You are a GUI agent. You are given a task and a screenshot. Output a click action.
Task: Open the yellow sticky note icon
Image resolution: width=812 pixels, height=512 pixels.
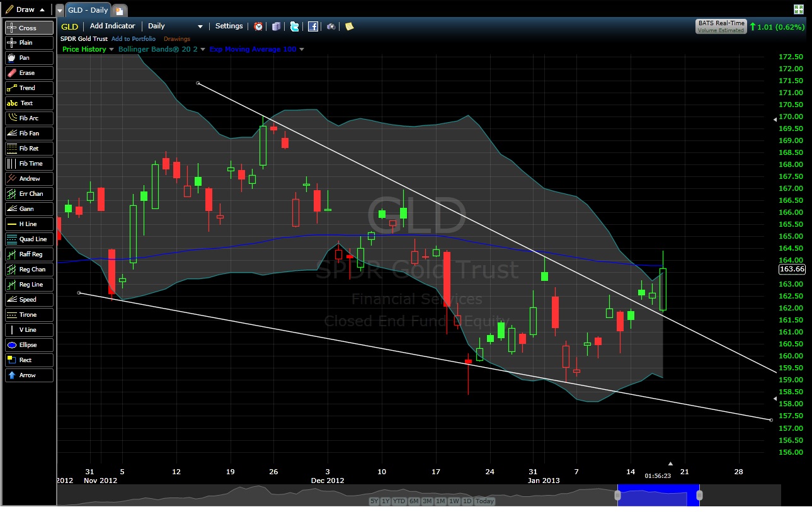(349, 26)
